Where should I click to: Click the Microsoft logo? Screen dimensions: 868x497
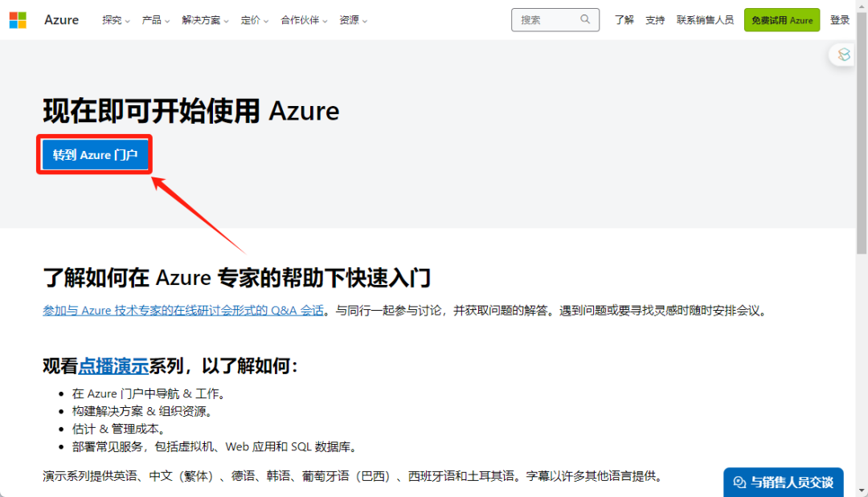16,18
